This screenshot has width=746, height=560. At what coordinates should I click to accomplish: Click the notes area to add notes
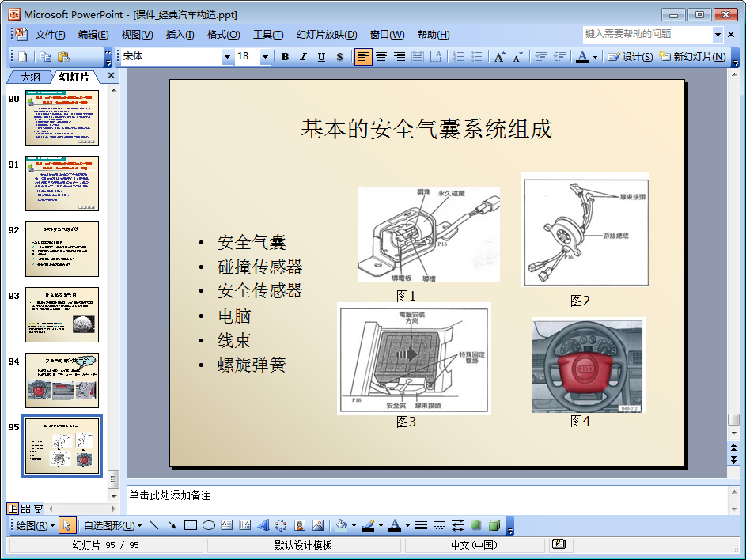coord(426,500)
